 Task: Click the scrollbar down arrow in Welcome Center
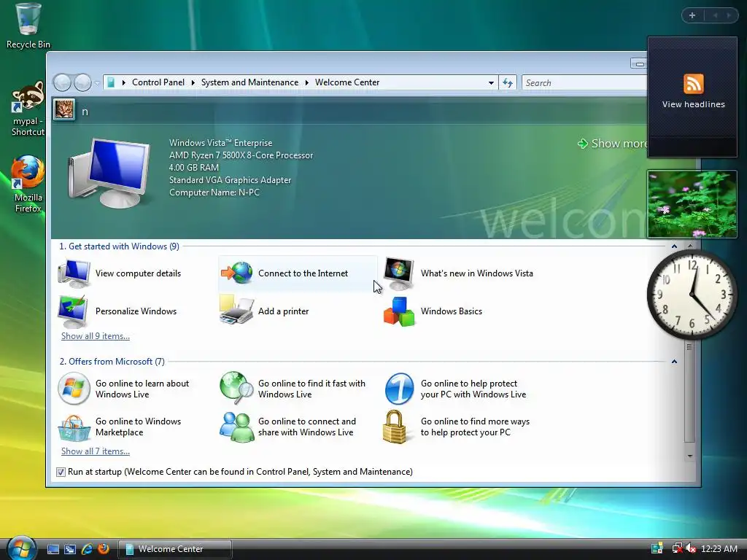(690, 456)
